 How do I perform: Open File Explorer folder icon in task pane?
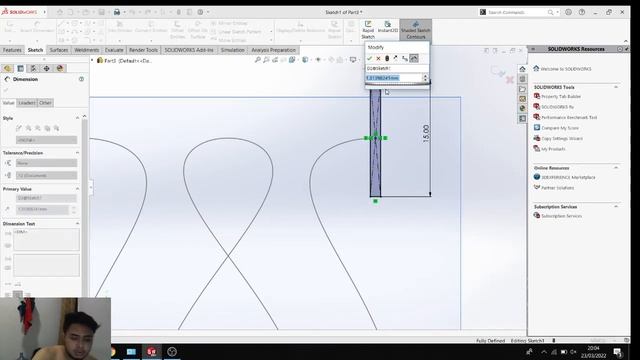(522, 89)
